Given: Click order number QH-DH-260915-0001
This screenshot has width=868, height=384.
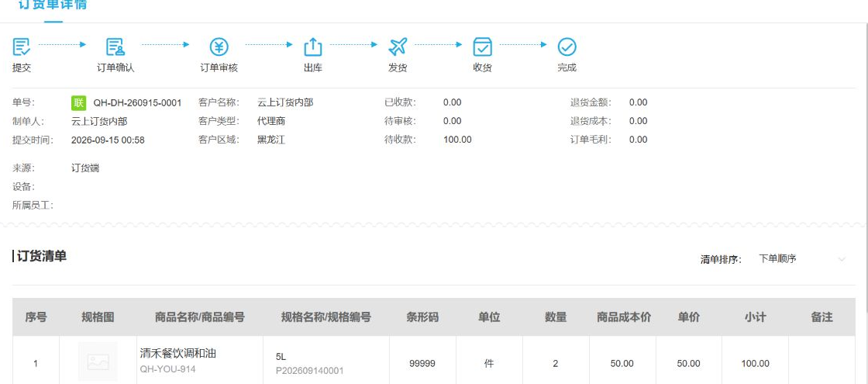Looking at the screenshot, I should 137,102.
